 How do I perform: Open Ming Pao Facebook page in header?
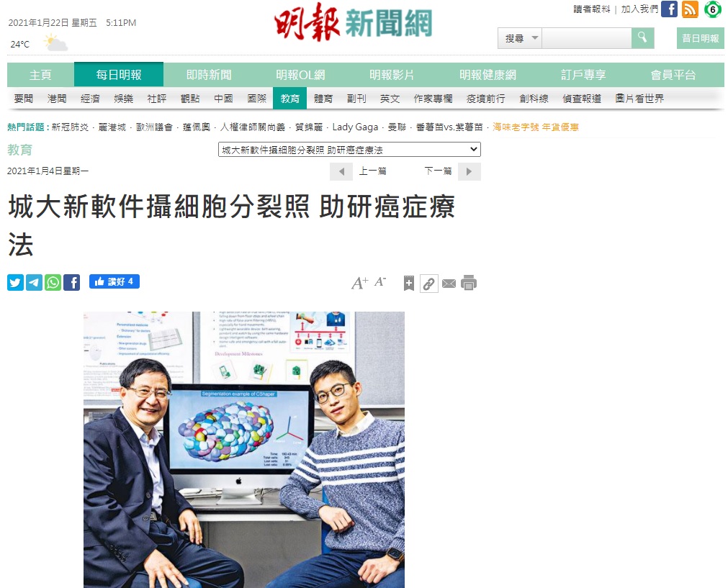(669, 9)
